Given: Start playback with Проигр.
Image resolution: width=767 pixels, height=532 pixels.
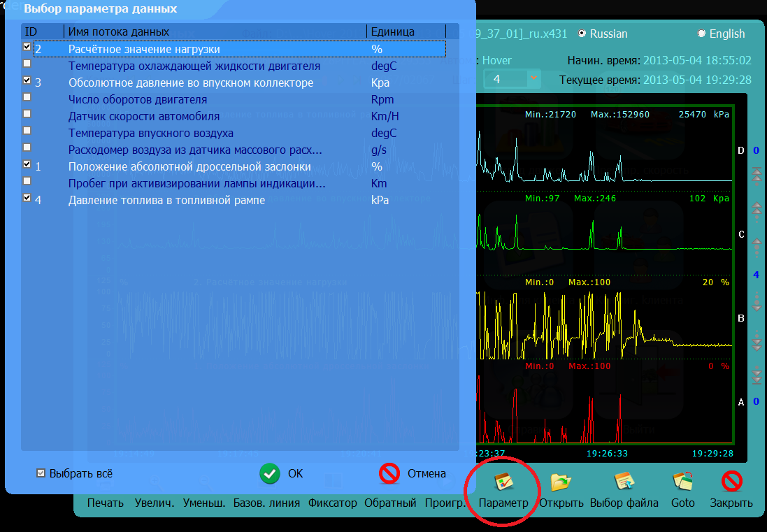Looking at the screenshot, I should [x=445, y=503].
